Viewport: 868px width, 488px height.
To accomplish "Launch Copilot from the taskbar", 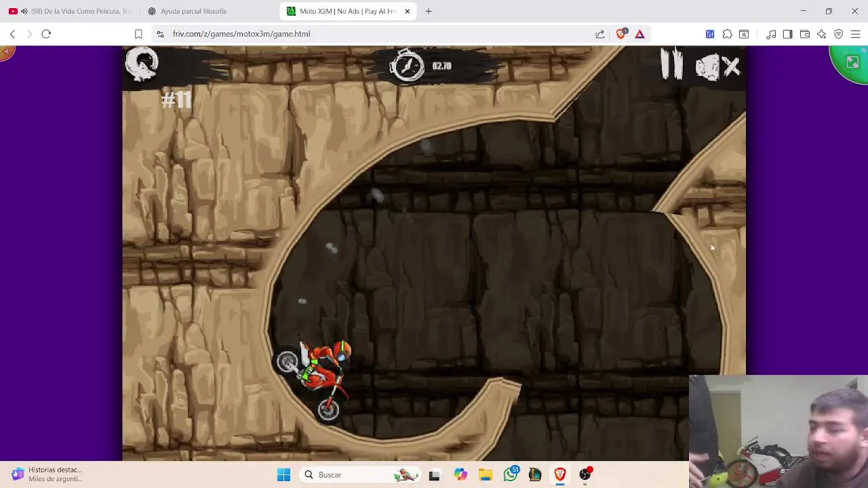I will click(460, 474).
